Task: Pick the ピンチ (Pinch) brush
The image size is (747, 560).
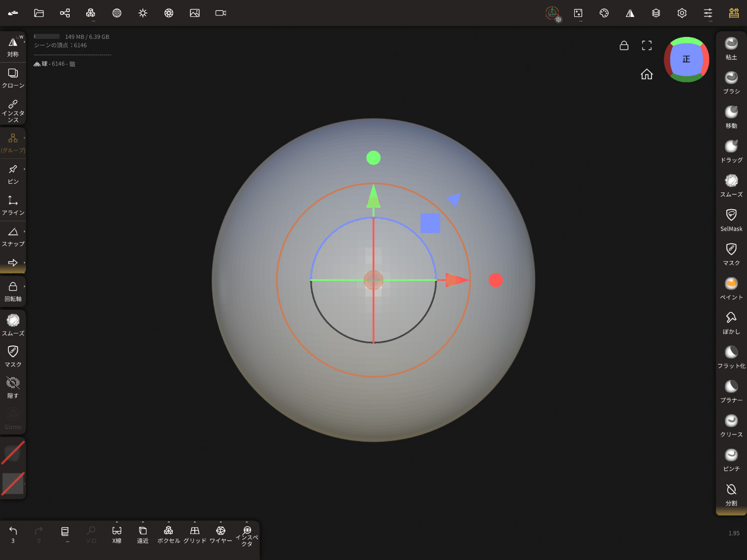Action: 731,460
